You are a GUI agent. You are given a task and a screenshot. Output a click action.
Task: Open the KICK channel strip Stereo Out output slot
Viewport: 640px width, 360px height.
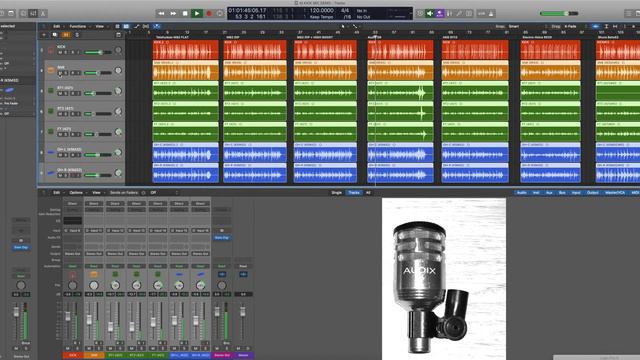[x=73, y=254]
